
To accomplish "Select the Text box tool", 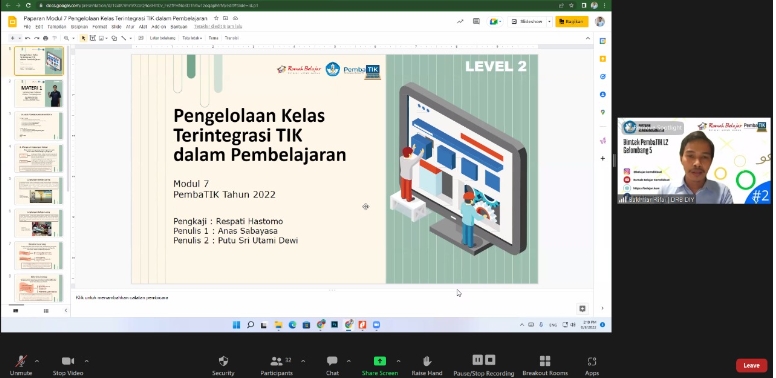I will pyautogui.click(x=93, y=38).
